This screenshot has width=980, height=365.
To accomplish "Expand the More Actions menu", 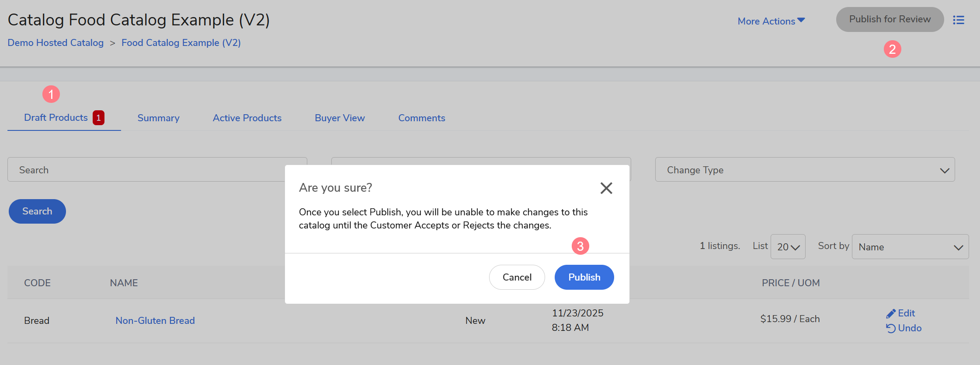I will [771, 21].
